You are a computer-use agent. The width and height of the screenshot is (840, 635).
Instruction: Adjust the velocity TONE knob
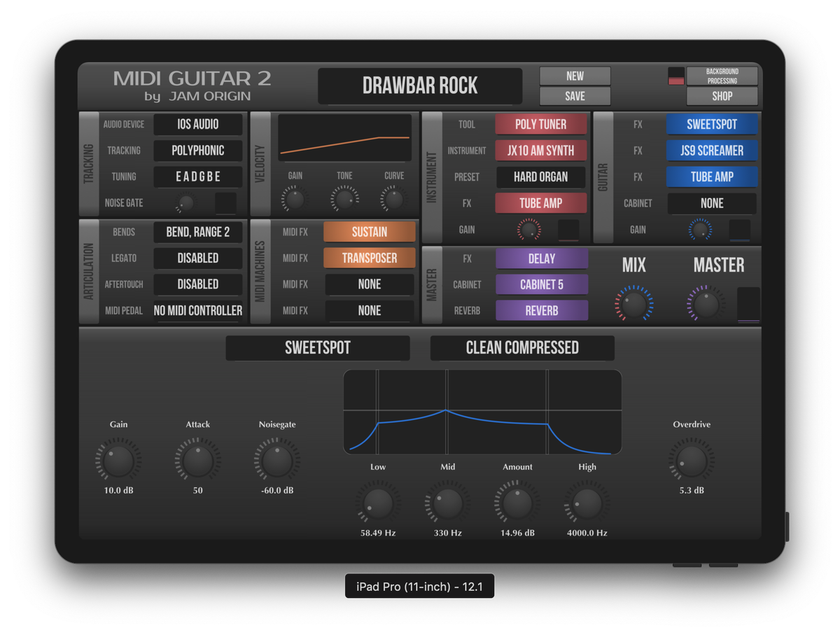click(344, 200)
